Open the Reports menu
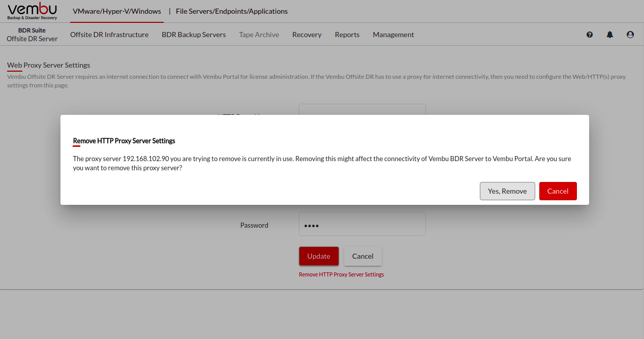This screenshot has height=339, width=644. click(347, 35)
